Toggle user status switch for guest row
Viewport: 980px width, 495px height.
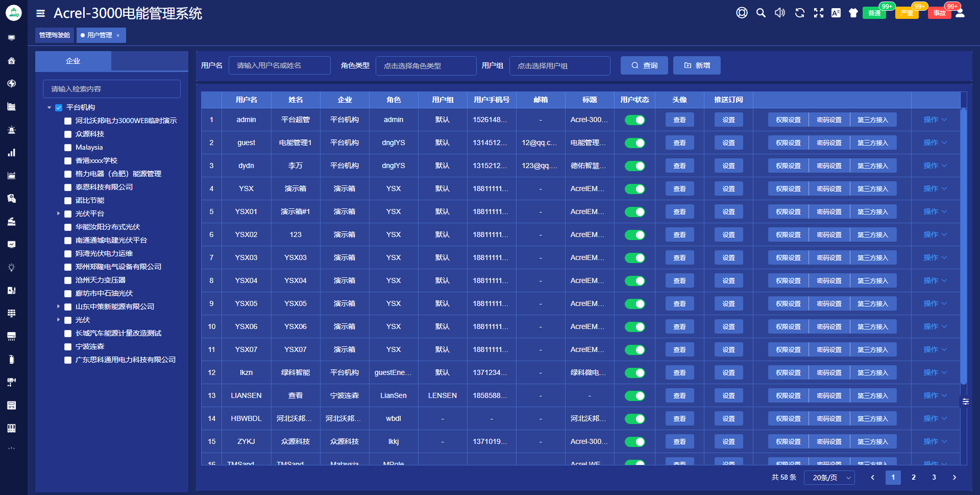click(x=635, y=143)
